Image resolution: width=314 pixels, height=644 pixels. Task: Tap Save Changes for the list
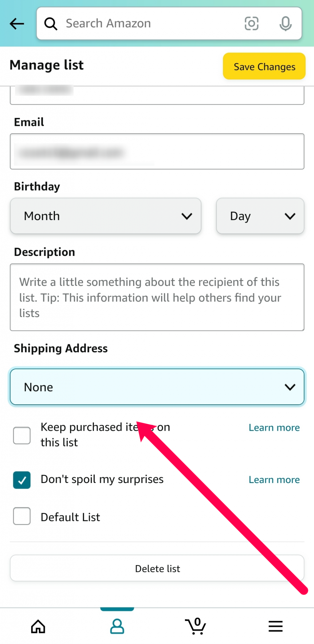click(264, 66)
